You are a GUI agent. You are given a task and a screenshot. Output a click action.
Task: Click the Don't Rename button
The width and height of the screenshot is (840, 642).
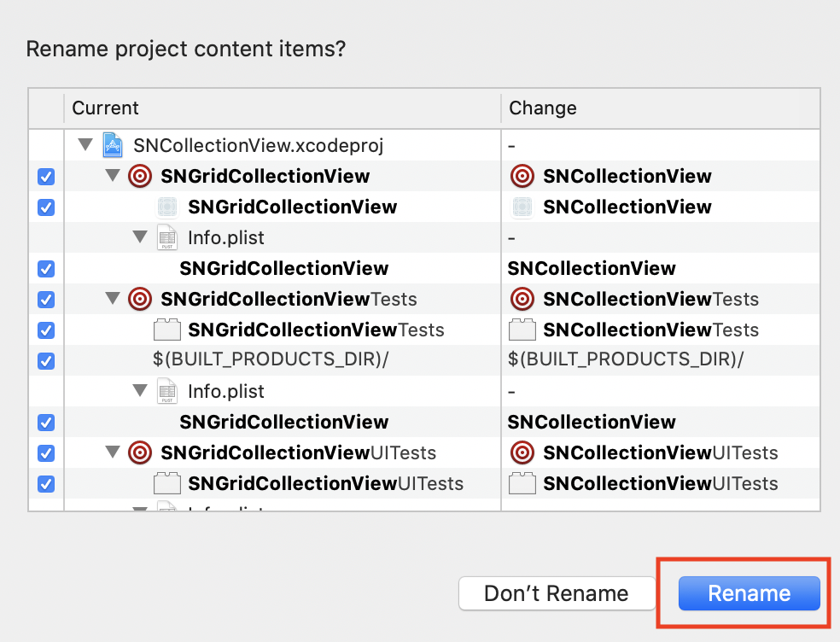(557, 593)
